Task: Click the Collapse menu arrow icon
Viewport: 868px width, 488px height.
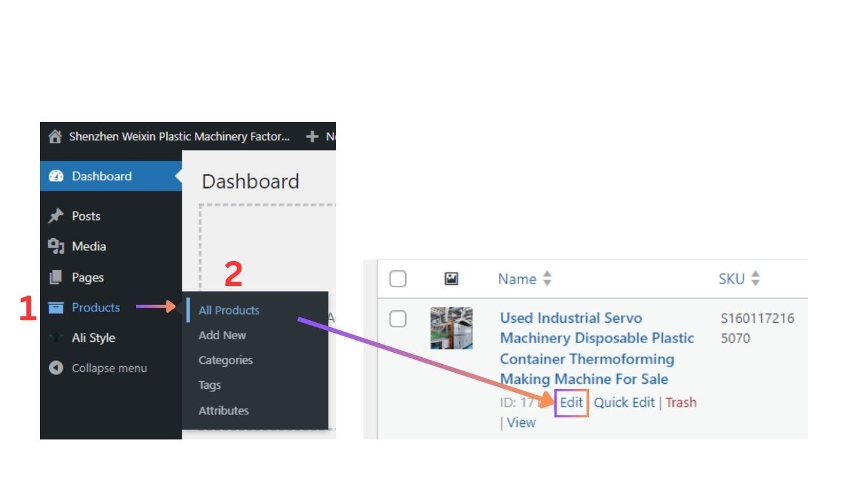Action: coord(56,369)
